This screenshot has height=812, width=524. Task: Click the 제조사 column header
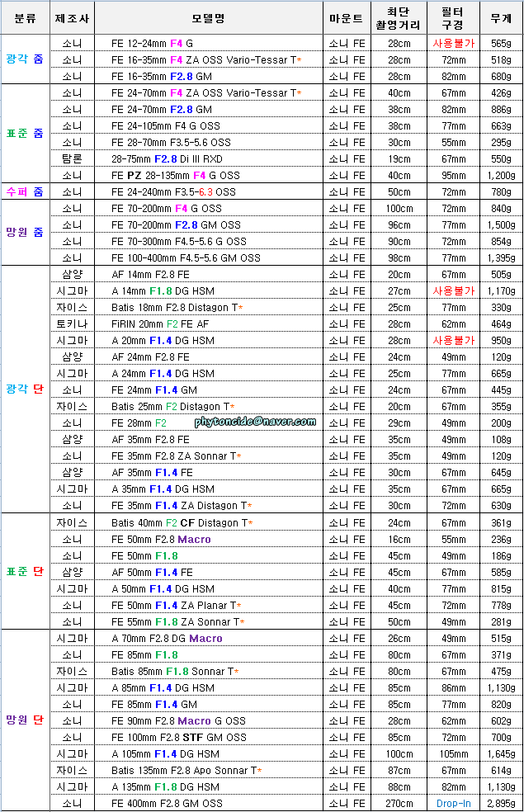72,19
